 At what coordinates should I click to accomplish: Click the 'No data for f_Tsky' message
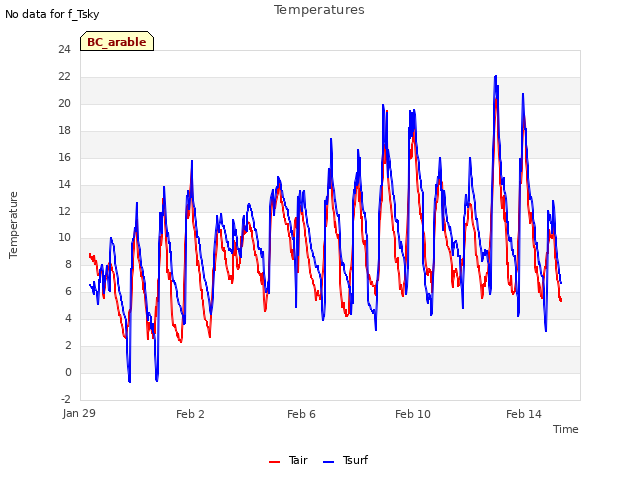point(52,14)
